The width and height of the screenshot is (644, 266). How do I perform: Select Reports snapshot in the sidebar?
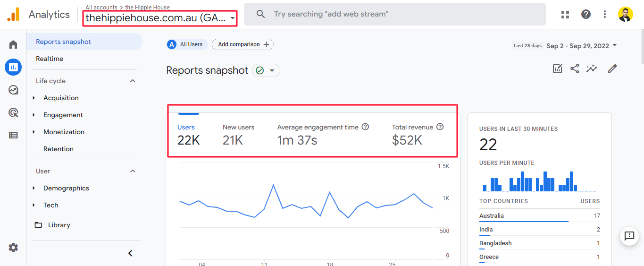[x=84, y=42]
